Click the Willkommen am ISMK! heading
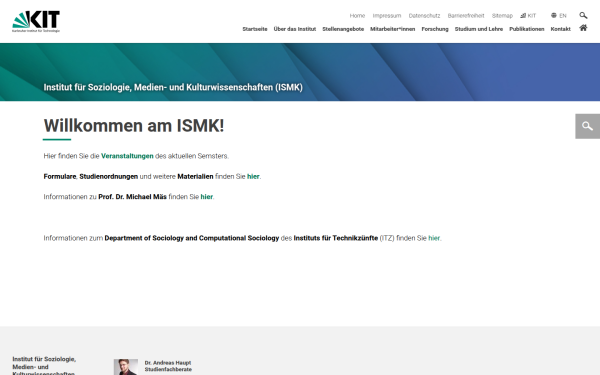This screenshot has height=375, width=600. [134, 126]
